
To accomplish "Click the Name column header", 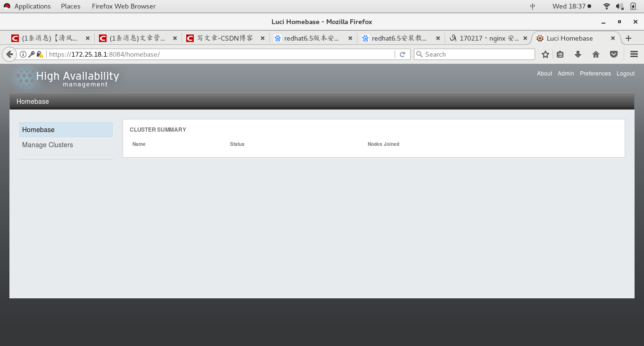I will [139, 144].
